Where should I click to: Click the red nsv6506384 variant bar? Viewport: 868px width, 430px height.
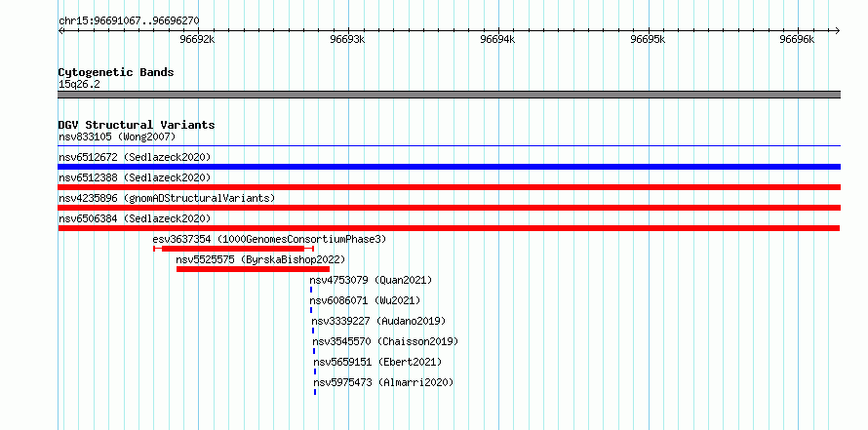449,228
